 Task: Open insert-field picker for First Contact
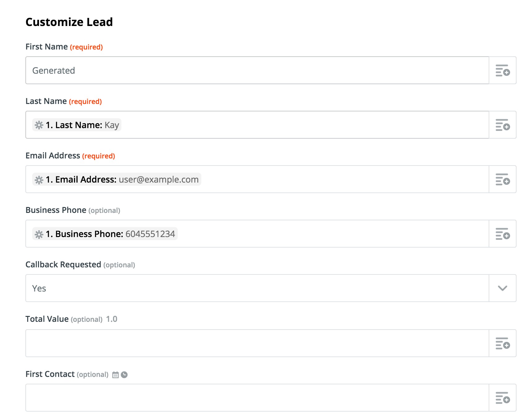pyautogui.click(x=502, y=398)
